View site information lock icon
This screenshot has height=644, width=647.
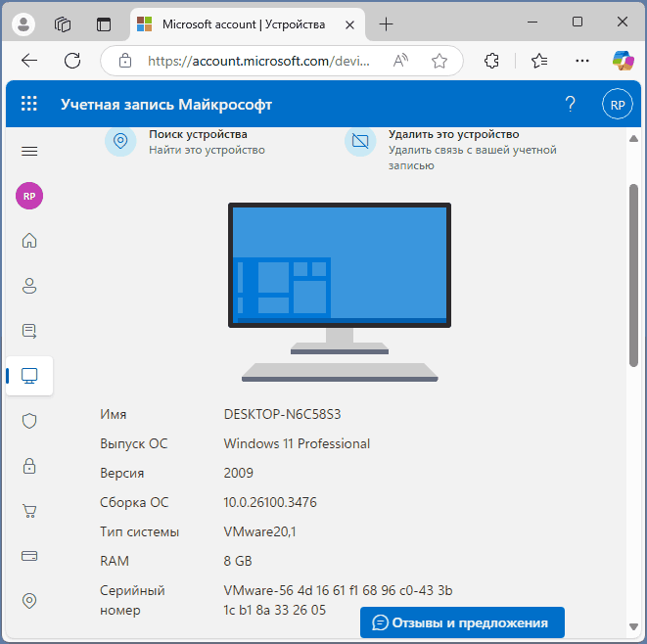pos(125,61)
